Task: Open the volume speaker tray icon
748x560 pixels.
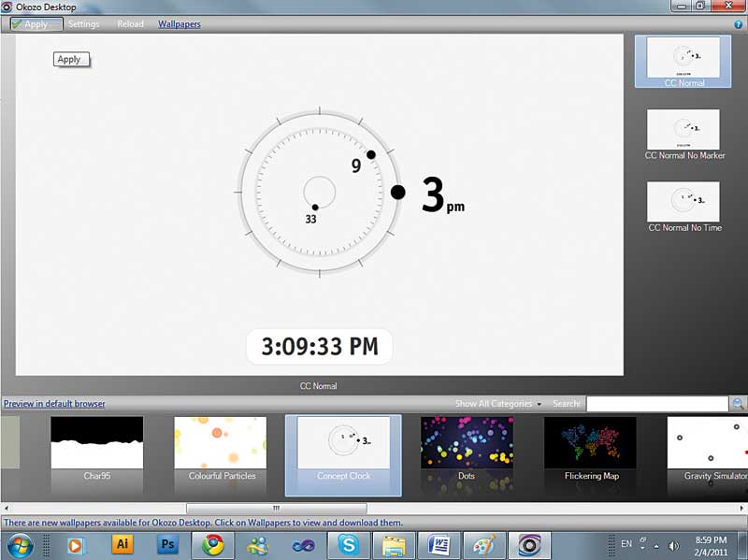Action: [x=673, y=546]
